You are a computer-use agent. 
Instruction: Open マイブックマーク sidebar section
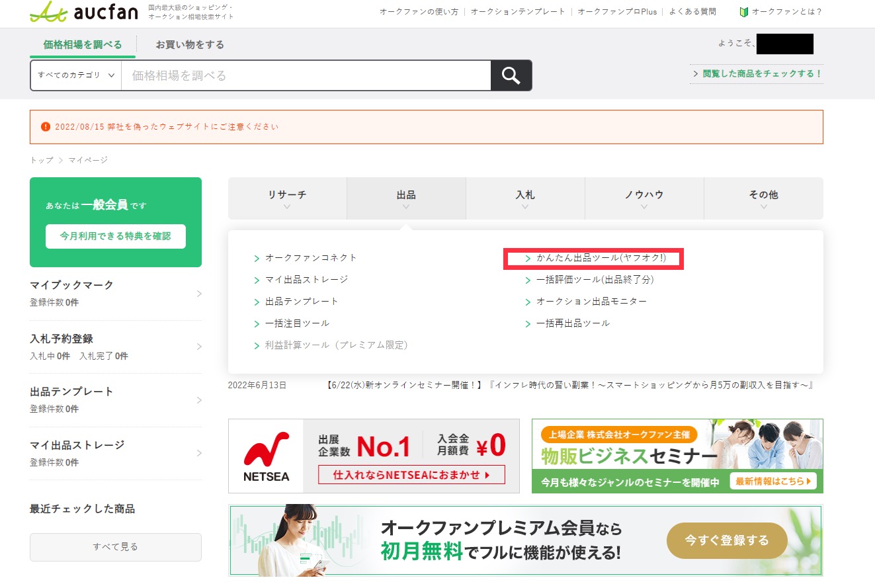[x=116, y=293]
